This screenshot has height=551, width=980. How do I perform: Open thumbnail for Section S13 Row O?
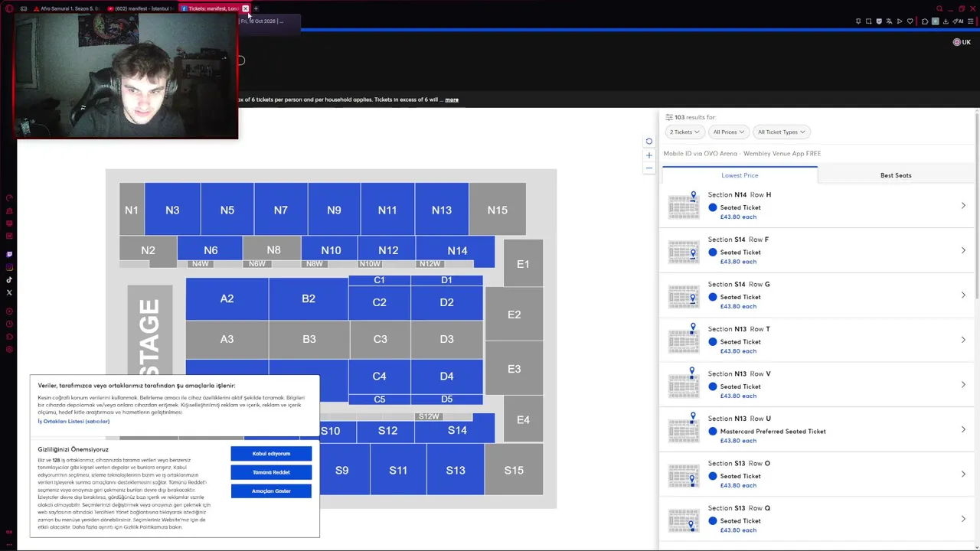coord(684,474)
